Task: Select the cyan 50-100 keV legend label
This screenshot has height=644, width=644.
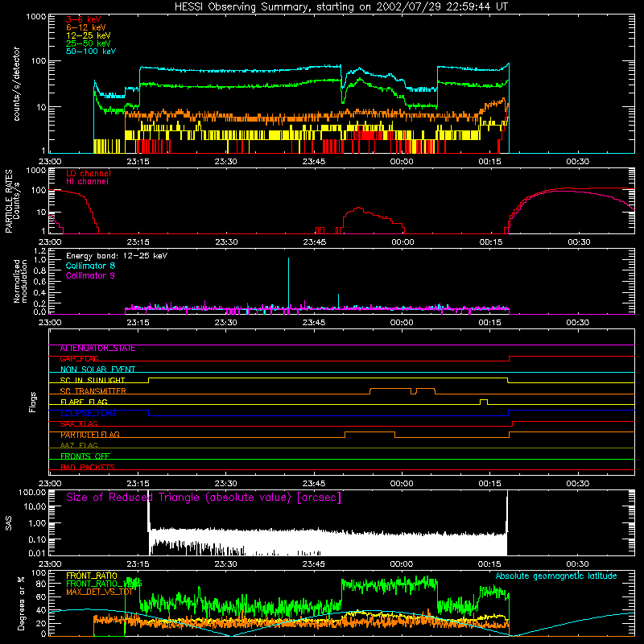Action: 90,52
